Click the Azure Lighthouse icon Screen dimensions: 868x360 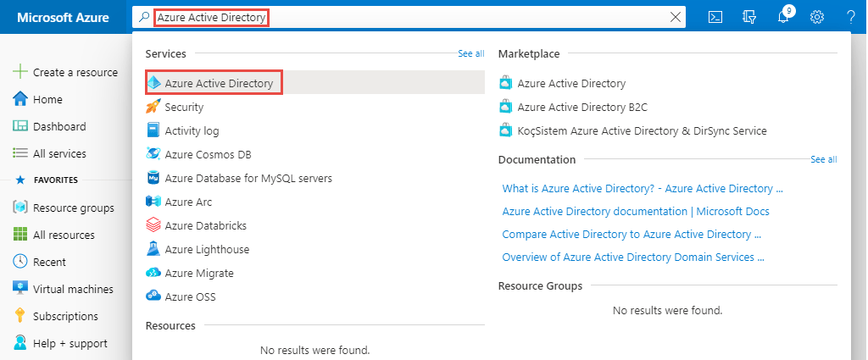pos(153,249)
